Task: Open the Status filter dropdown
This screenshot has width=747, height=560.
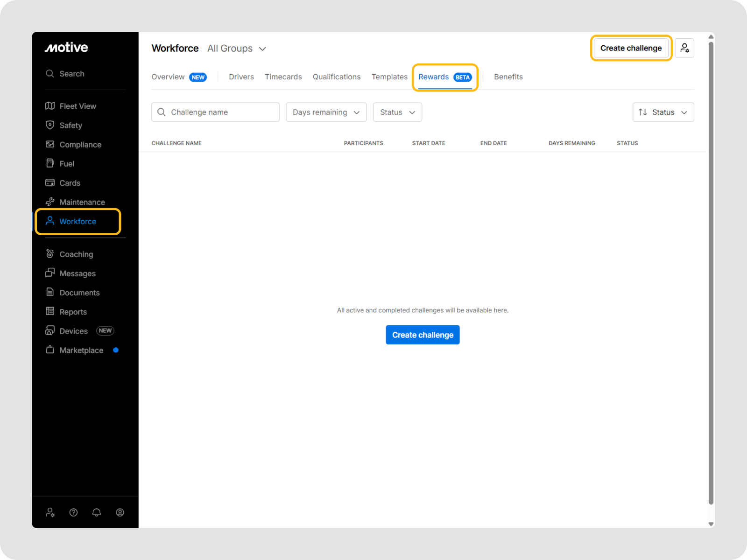Action: click(x=397, y=112)
